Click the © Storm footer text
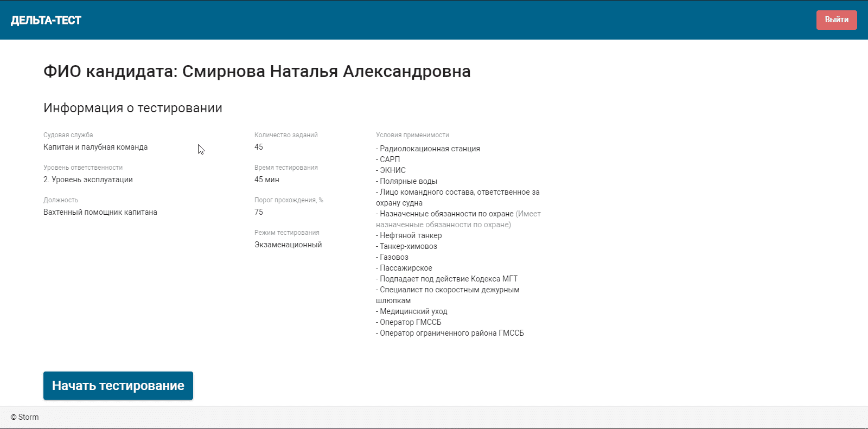 click(25, 417)
